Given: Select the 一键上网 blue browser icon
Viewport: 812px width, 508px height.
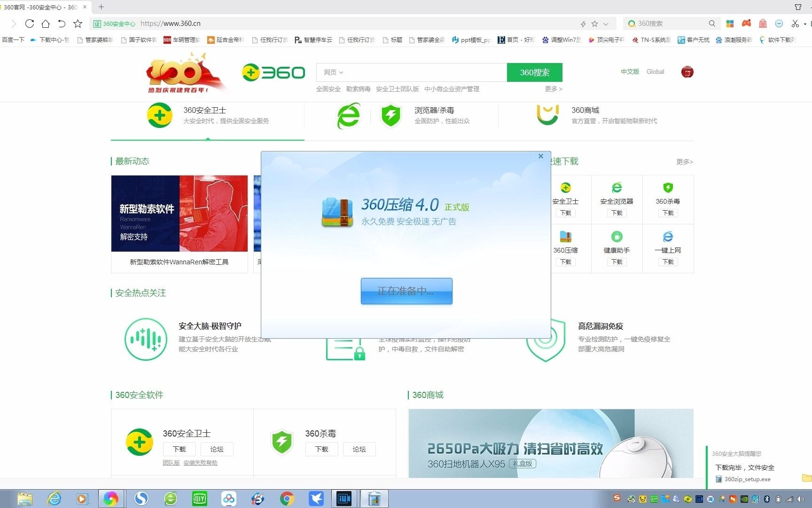Looking at the screenshot, I should (668, 237).
